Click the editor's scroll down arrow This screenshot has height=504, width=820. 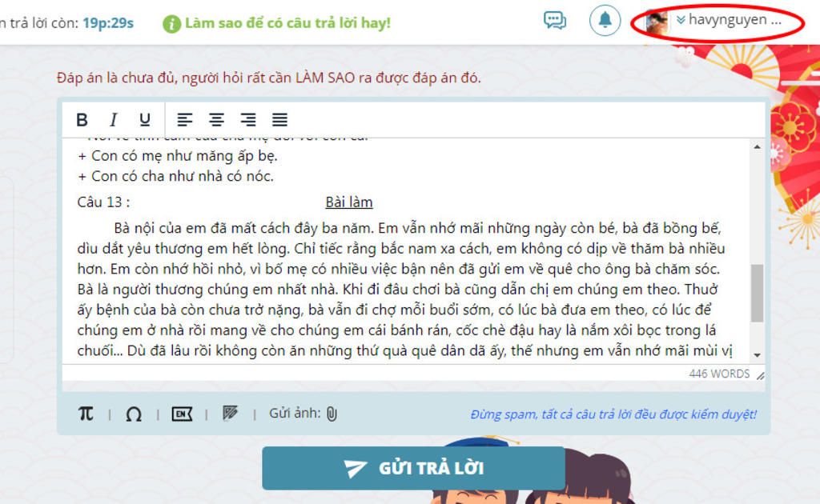pyautogui.click(x=758, y=355)
